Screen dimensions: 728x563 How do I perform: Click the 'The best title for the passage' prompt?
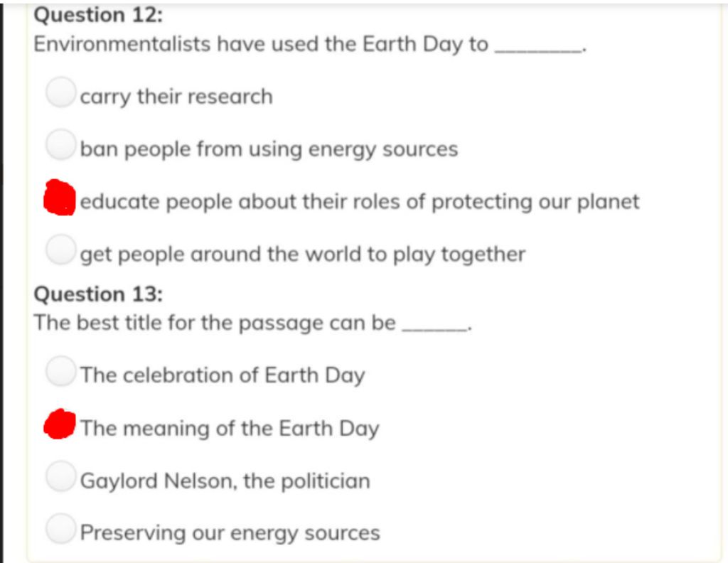[214, 323]
